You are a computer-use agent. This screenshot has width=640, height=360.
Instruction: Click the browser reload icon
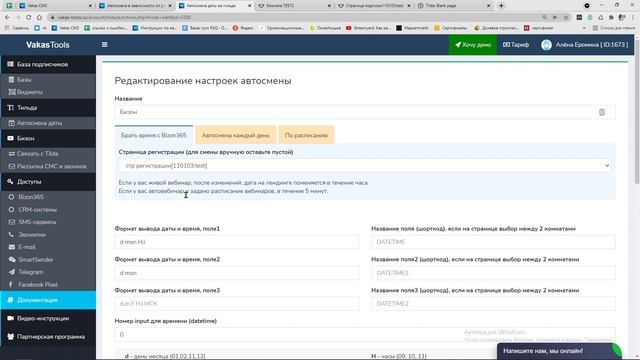click(29, 18)
